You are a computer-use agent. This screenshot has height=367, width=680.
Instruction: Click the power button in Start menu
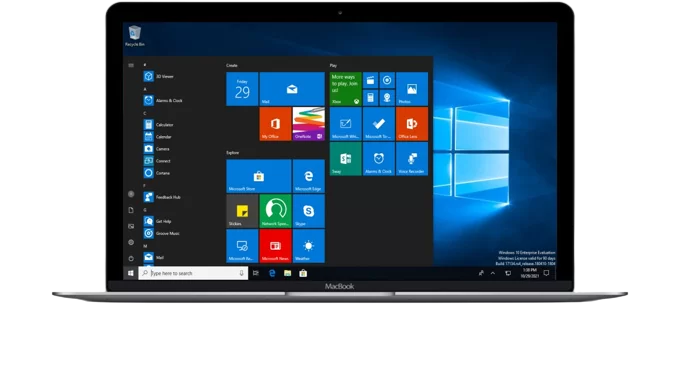(x=131, y=259)
